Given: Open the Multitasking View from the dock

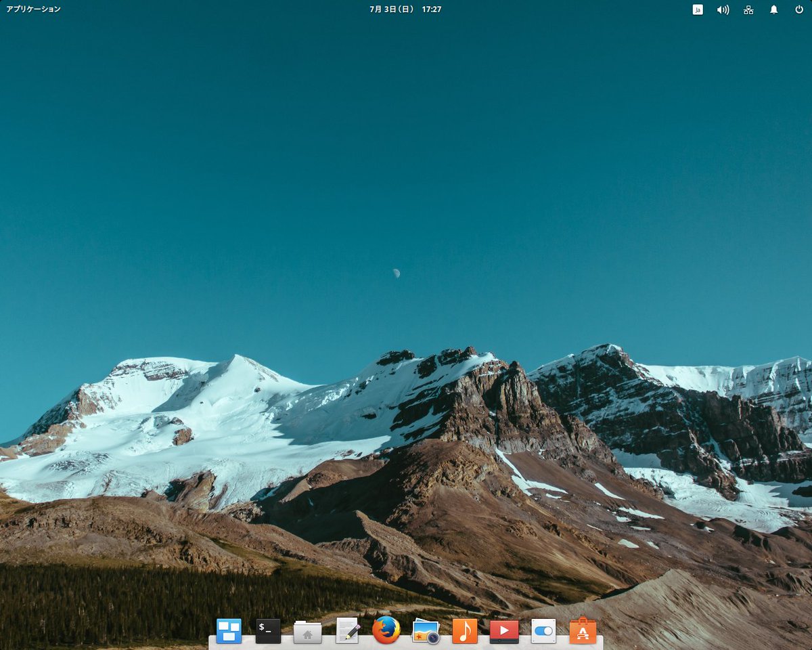Looking at the screenshot, I should click(229, 630).
